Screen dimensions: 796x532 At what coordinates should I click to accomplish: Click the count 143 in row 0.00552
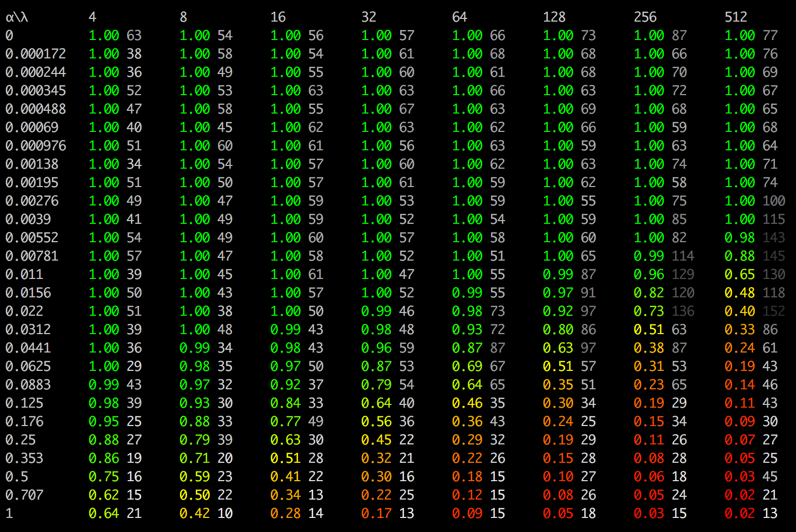pyautogui.click(x=774, y=238)
